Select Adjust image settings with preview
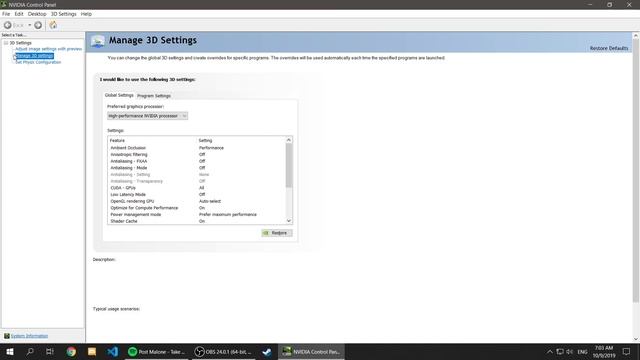The image size is (640, 360). click(49, 49)
